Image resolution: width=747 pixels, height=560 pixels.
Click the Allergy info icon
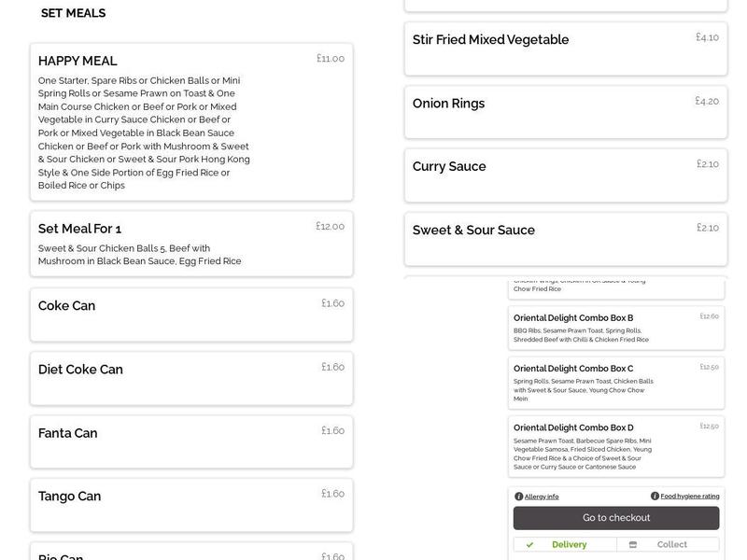(519, 497)
